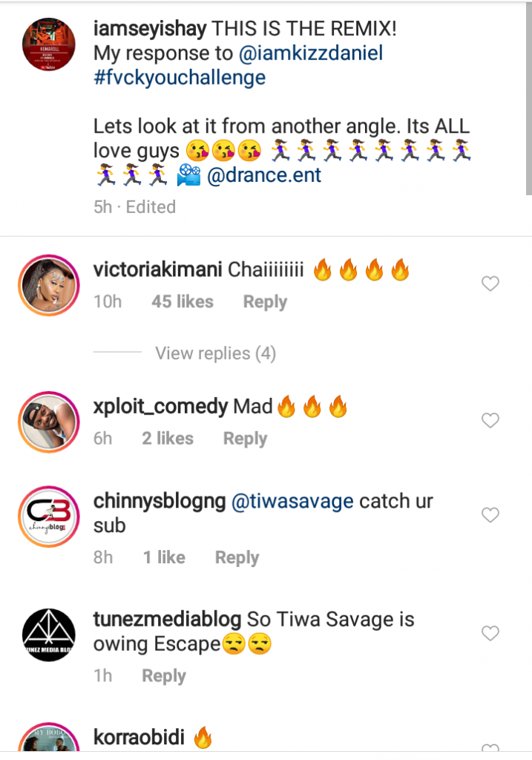Screen dimensions: 532x760
Task: Reply to chinnysblogng's comment
Action: pyautogui.click(x=237, y=557)
